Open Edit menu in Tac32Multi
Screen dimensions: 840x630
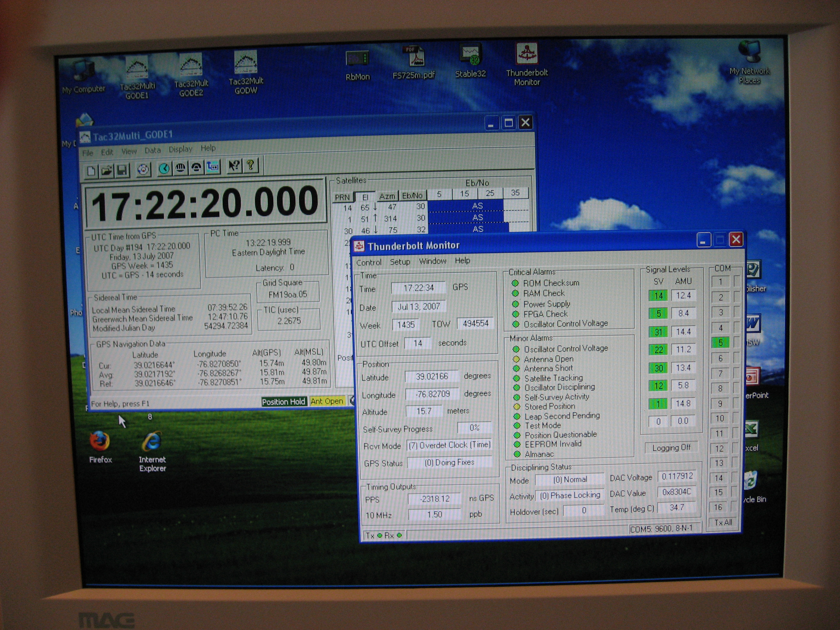(107, 152)
